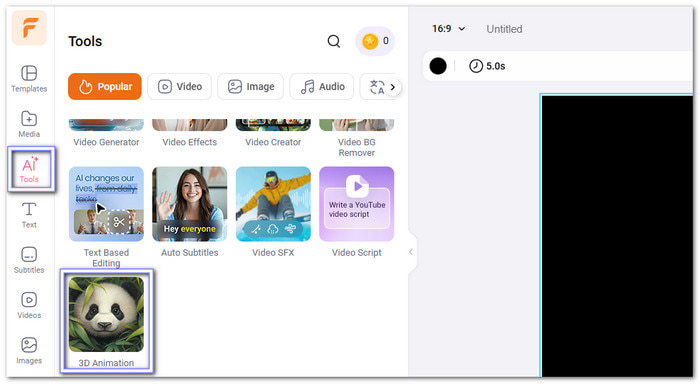Edit the Untitled project name
The height and width of the screenshot is (384, 700).
pyautogui.click(x=504, y=29)
